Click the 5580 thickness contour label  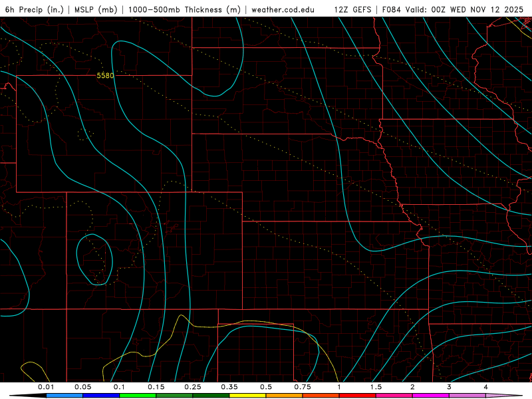coord(105,75)
